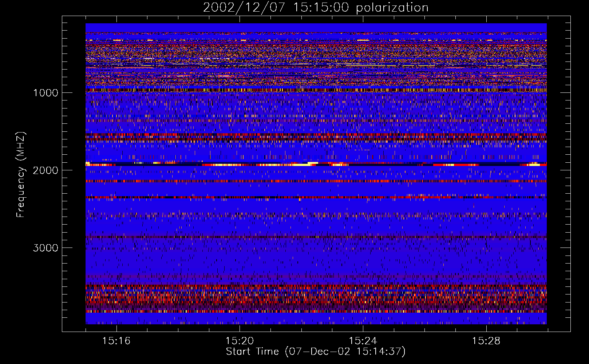589x364 pixels.
Task: Click the "Frequency (MHZ)" axis label
Action: (21, 175)
